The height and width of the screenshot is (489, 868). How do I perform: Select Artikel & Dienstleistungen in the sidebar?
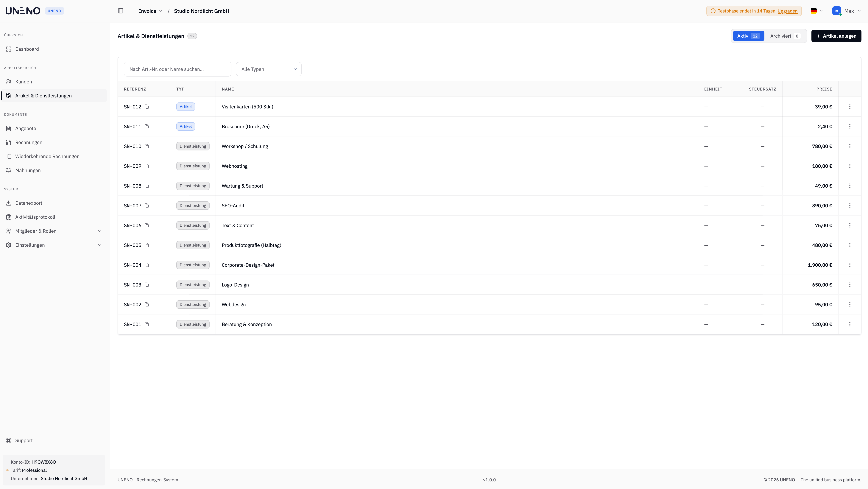tap(54, 96)
